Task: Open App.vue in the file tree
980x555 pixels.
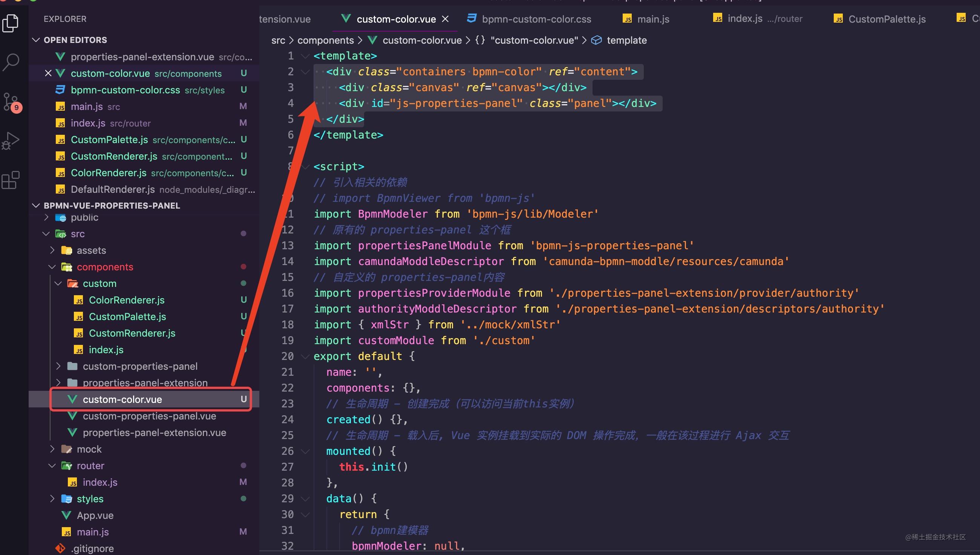Action: (95, 515)
